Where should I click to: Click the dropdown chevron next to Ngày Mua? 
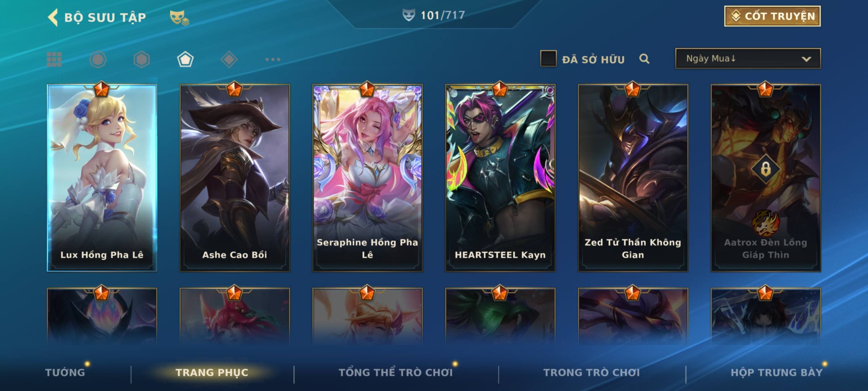[x=806, y=59]
